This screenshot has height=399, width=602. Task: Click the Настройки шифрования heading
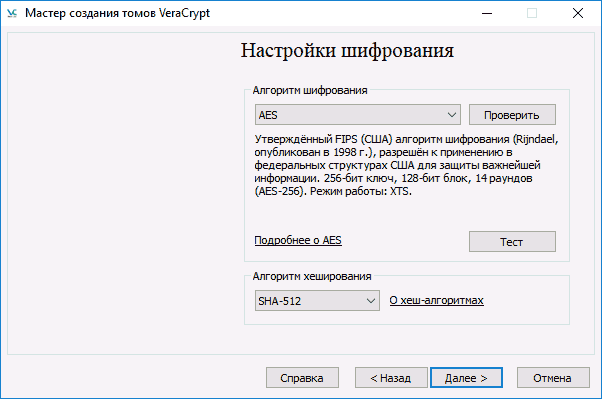(x=347, y=51)
